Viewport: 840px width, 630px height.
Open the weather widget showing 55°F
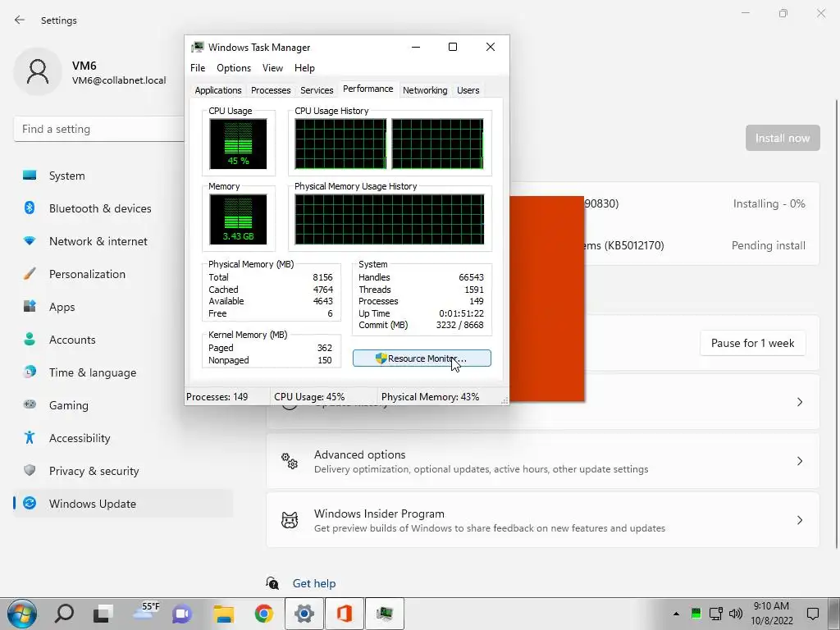tap(146, 611)
